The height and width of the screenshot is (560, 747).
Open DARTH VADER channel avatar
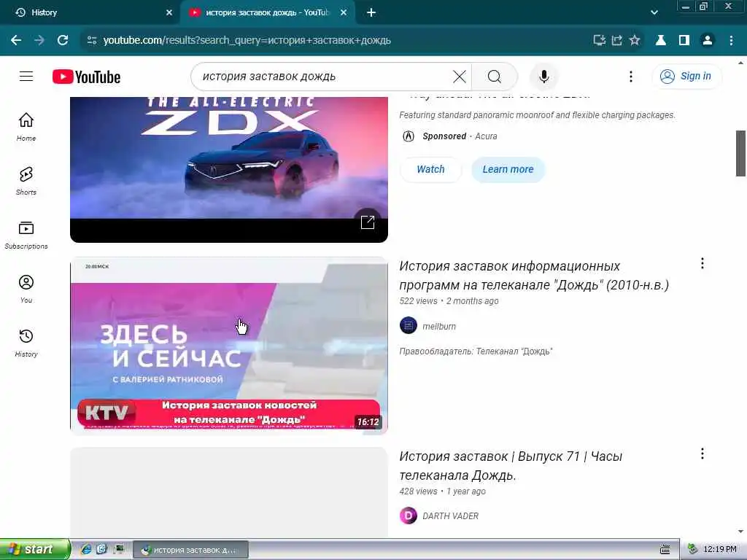pyautogui.click(x=409, y=516)
